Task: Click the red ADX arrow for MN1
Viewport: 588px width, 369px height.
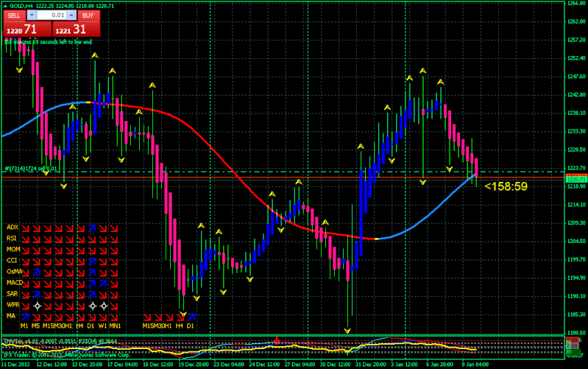Action: click(114, 228)
